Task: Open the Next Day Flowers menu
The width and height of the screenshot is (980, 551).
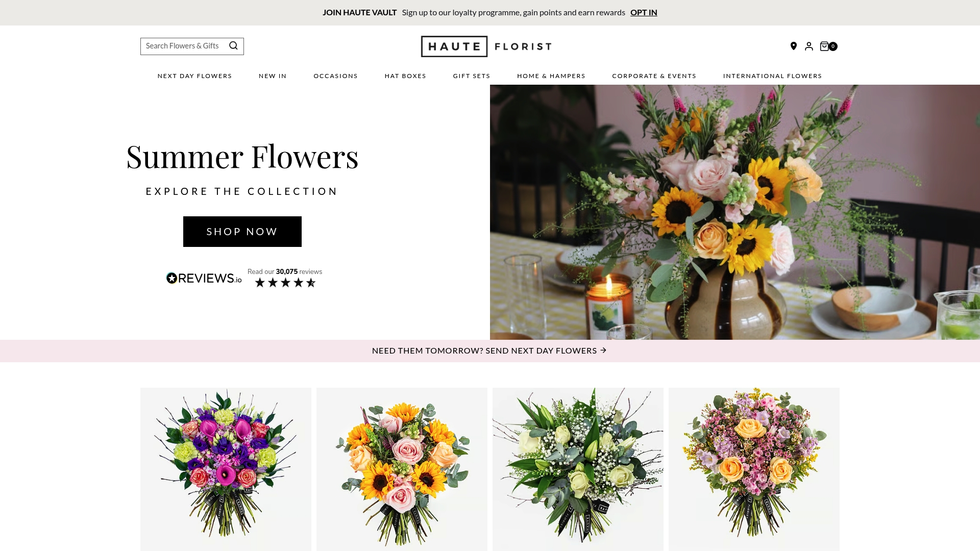Action: (x=194, y=76)
